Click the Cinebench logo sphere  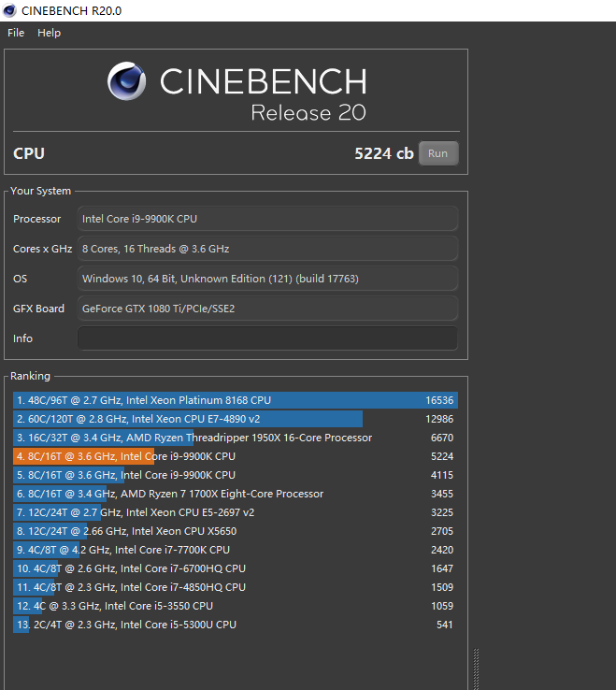click(x=127, y=81)
